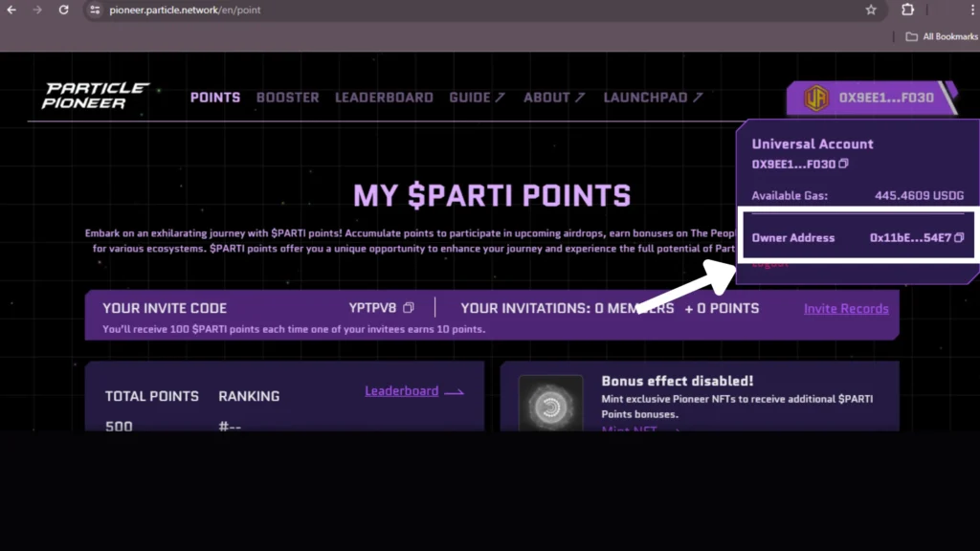980x551 pixels.
Task: Open the GUIDE external link
Action: click(x=477, y=98)
